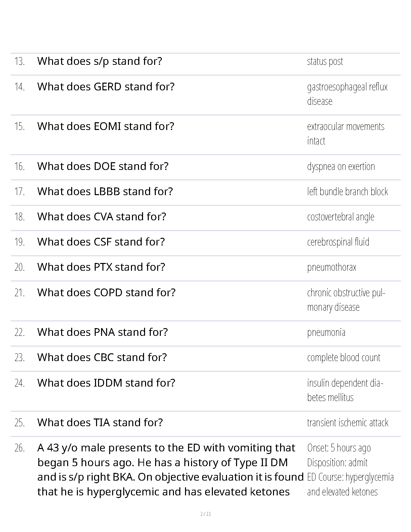Click the 'transient ischemic attack' answer
Image resolution: width=411 pixels, height=532 pixels.
click(x=348, y=423)
